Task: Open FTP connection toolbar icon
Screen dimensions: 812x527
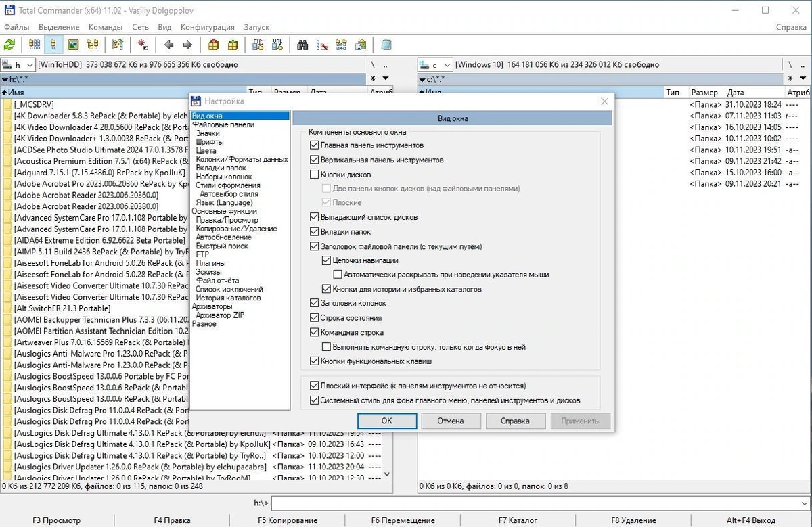Action: [258, 45]
